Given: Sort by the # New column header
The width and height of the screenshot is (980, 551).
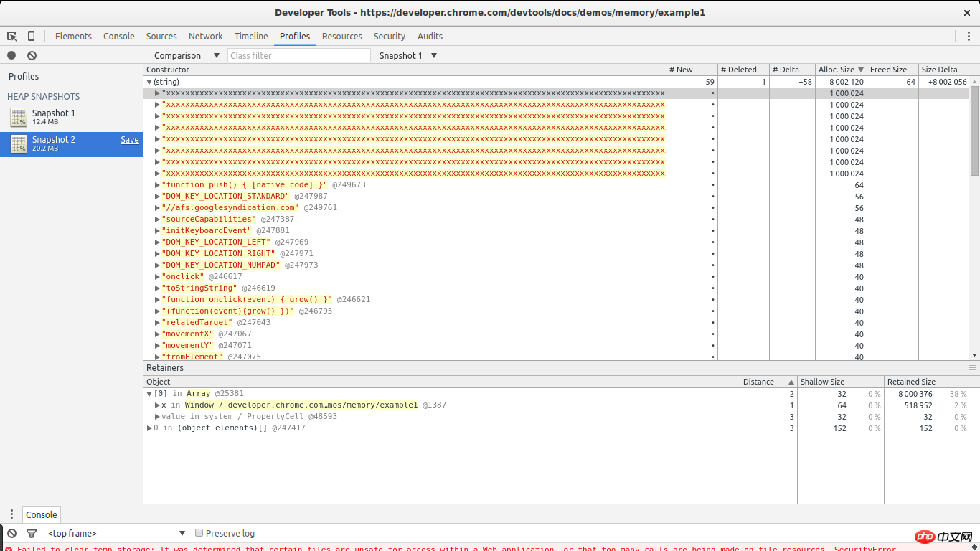Looking at the screenshot, I should [692, 70].
